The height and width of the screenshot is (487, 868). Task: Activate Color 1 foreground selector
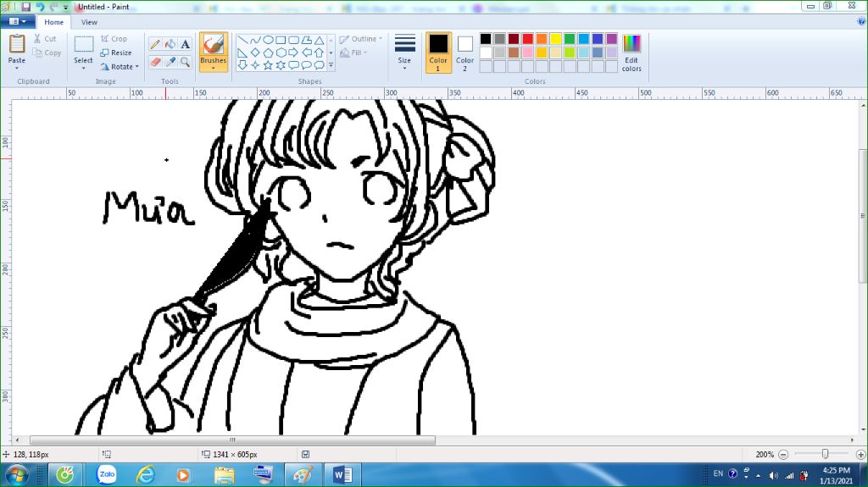(438, 53)
